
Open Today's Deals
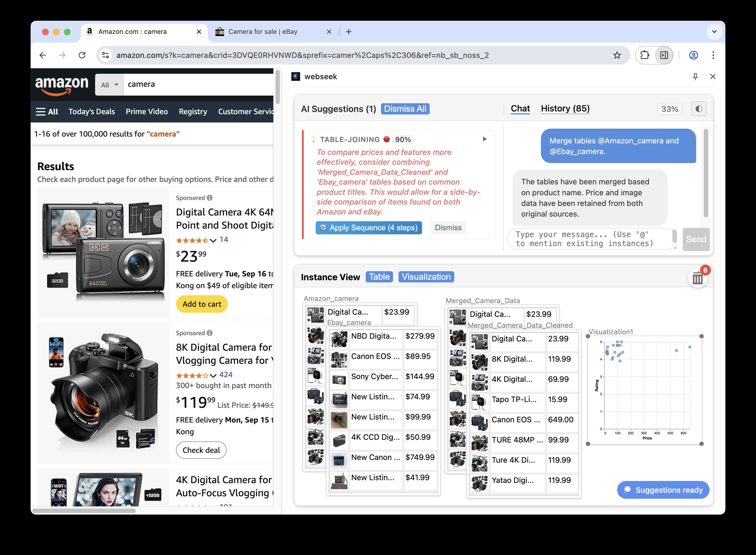[x=92, y=111]
